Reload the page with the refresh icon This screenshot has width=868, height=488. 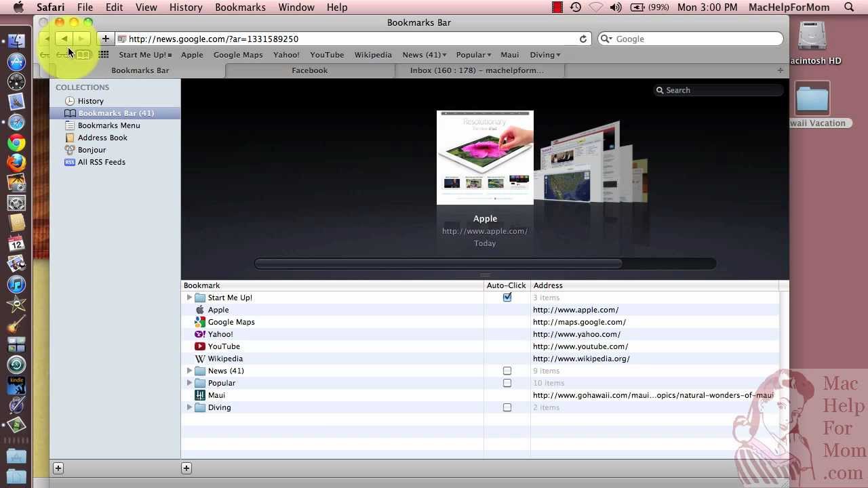(x=583, y=39)
